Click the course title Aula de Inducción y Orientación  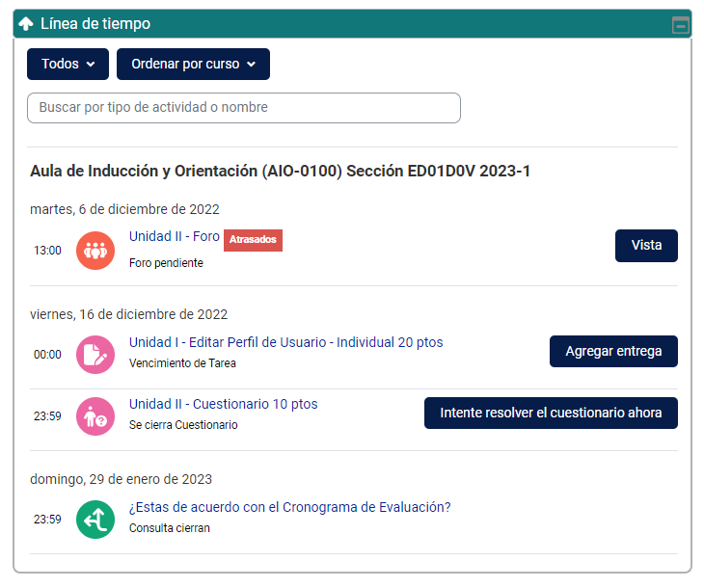tap(281, 171)
